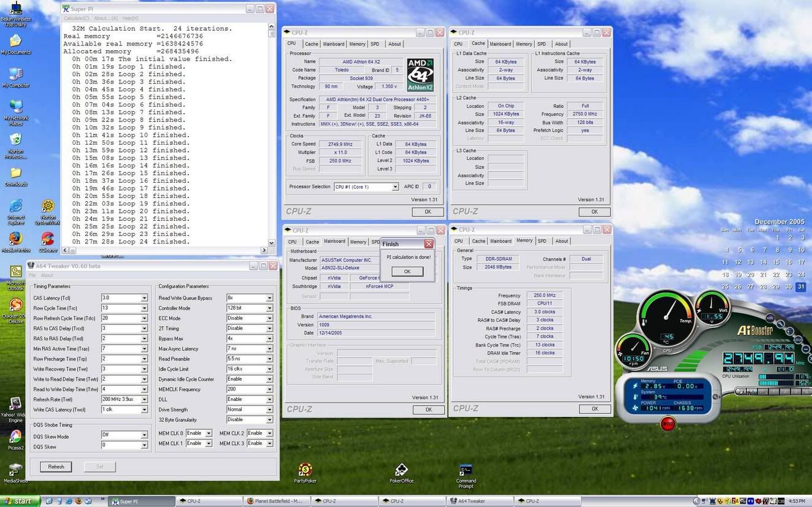Click the Windows Start button
Image resolution: width=812 pixels, height=507 pixels.
click(x=20, y=501)
